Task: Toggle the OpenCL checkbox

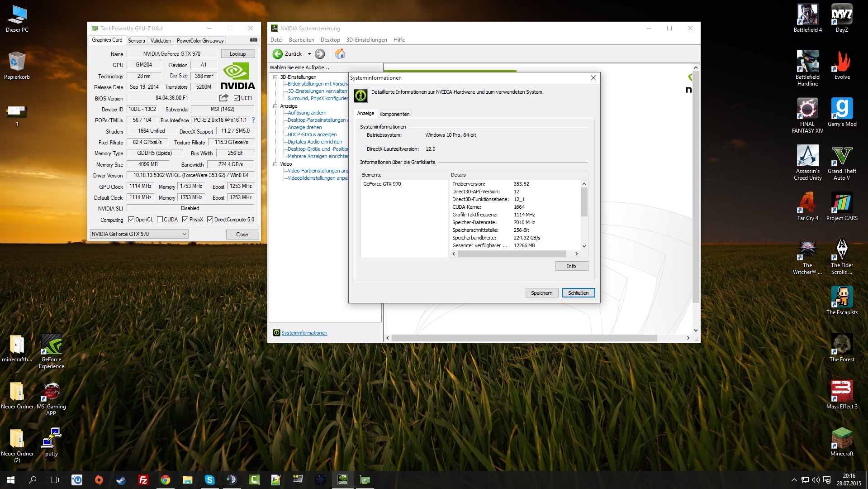Action: click(131, 220)
